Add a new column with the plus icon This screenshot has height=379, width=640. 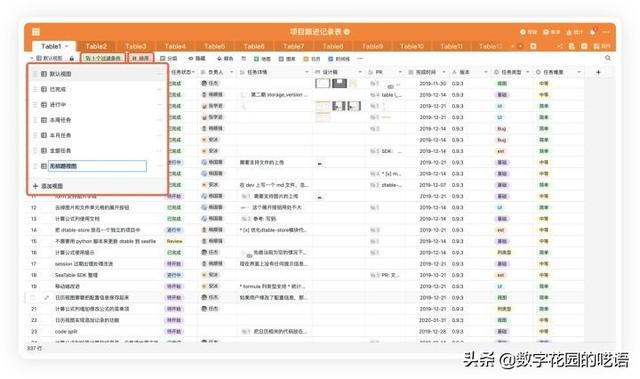pyautogui.click(x=598, y=72)
